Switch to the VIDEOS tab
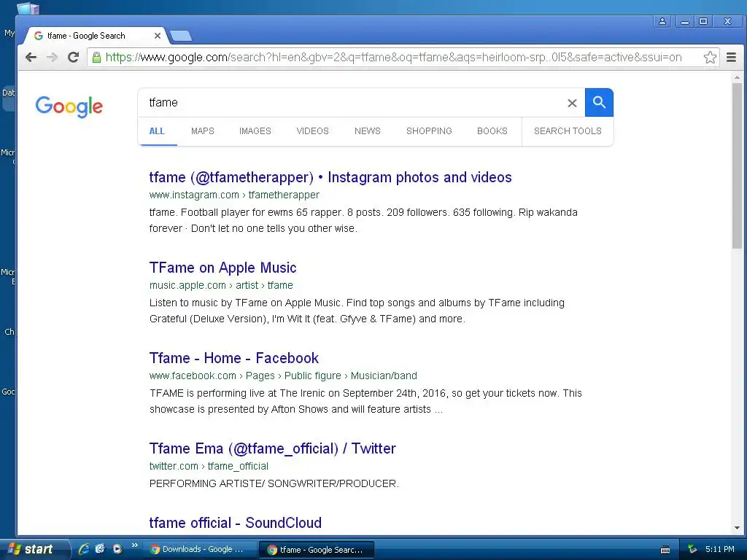 point(312,131)
